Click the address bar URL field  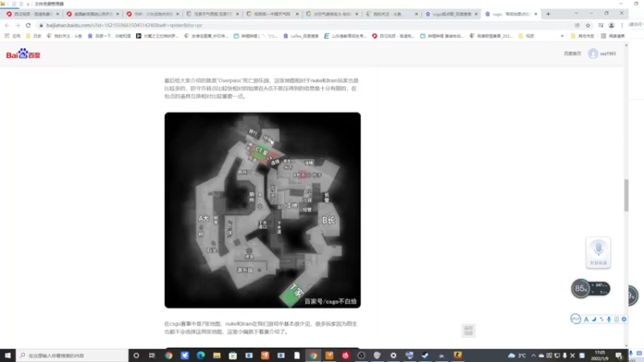pos(304,25)
